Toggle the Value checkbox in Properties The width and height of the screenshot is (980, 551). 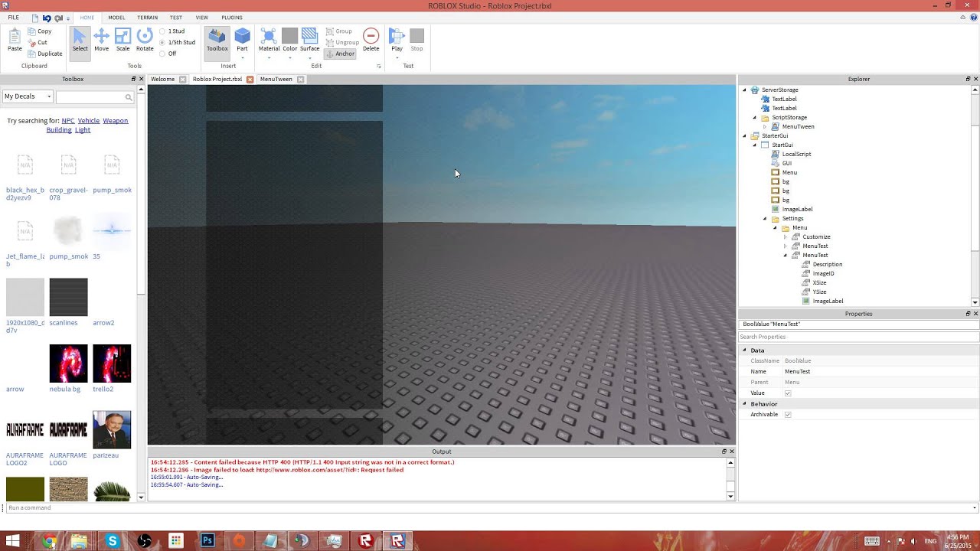(788, 393)
